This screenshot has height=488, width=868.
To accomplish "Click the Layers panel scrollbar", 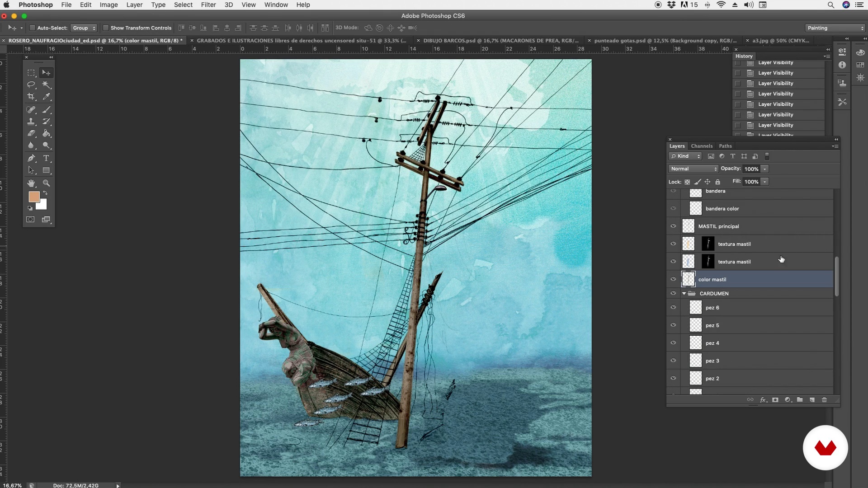I will (x=837, y=277).
